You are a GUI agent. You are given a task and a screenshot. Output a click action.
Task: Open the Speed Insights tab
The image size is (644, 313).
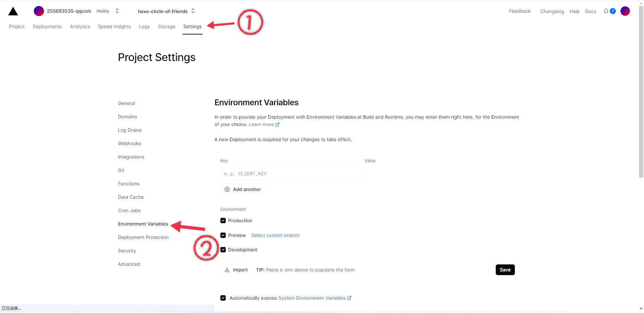point(114,26)
